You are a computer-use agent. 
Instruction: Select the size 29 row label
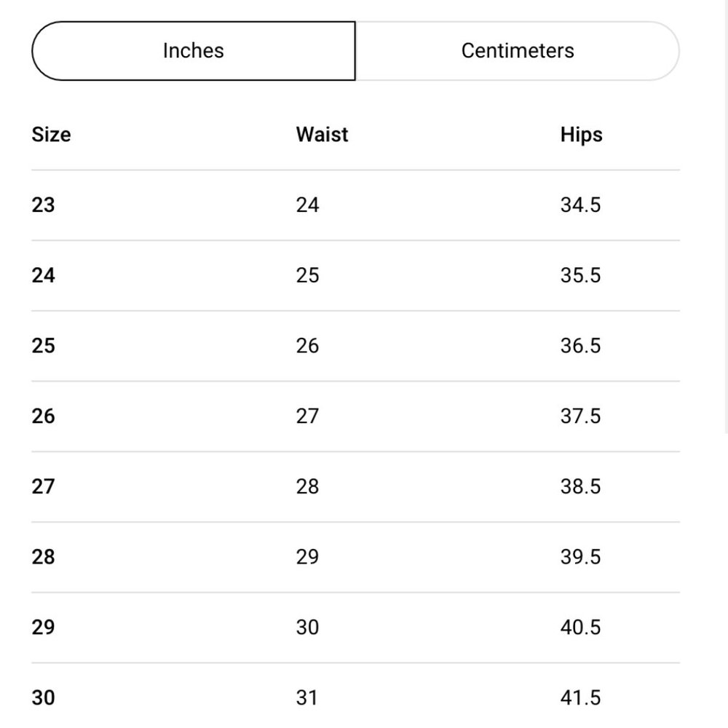coord(43,628)
